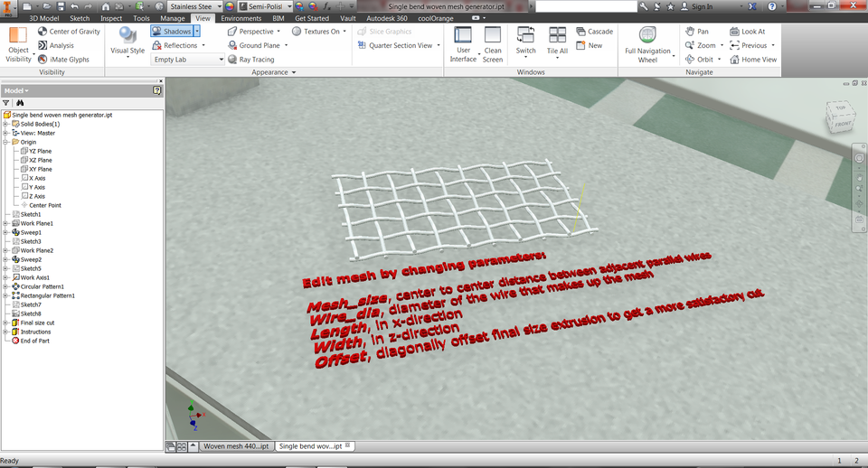Collapse the Origin folder node
The height and width of the screenshot is (468, 868).
[5, 142]
